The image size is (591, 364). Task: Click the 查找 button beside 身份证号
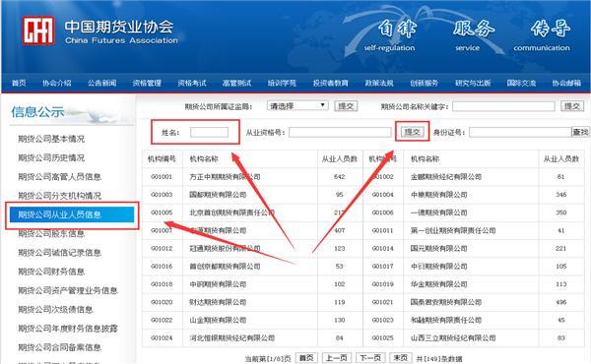coord(580,132)
